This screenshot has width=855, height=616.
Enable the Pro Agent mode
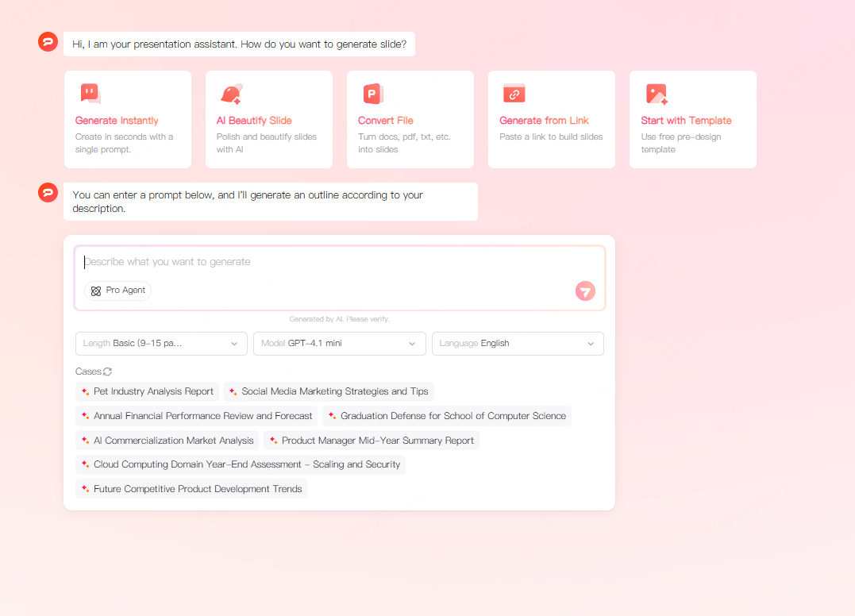(117, 291)
